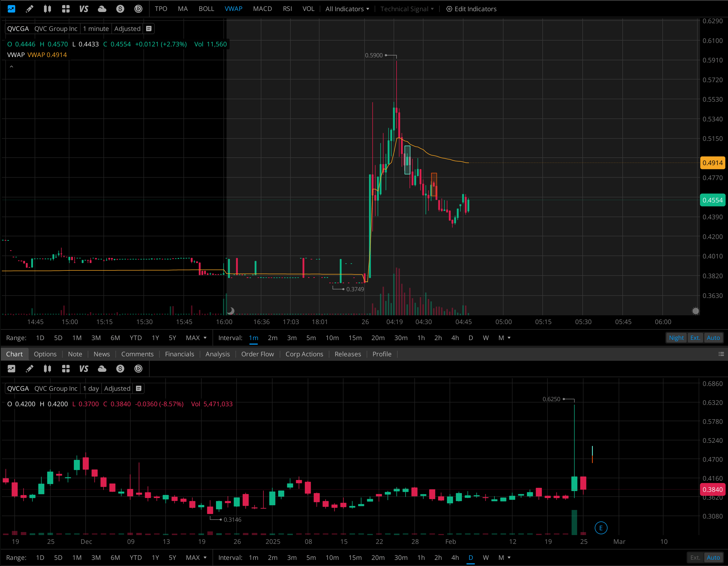Toggle Auto scale button on bottom chart
This screenshot has height=566, width=728.
pos(713,558)
